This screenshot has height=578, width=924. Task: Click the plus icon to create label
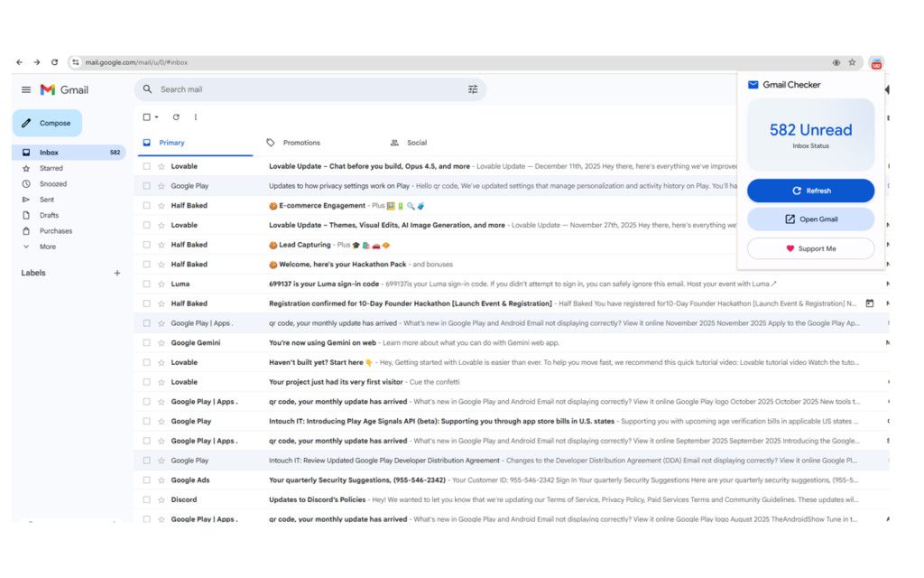click(x=116, y=273)
